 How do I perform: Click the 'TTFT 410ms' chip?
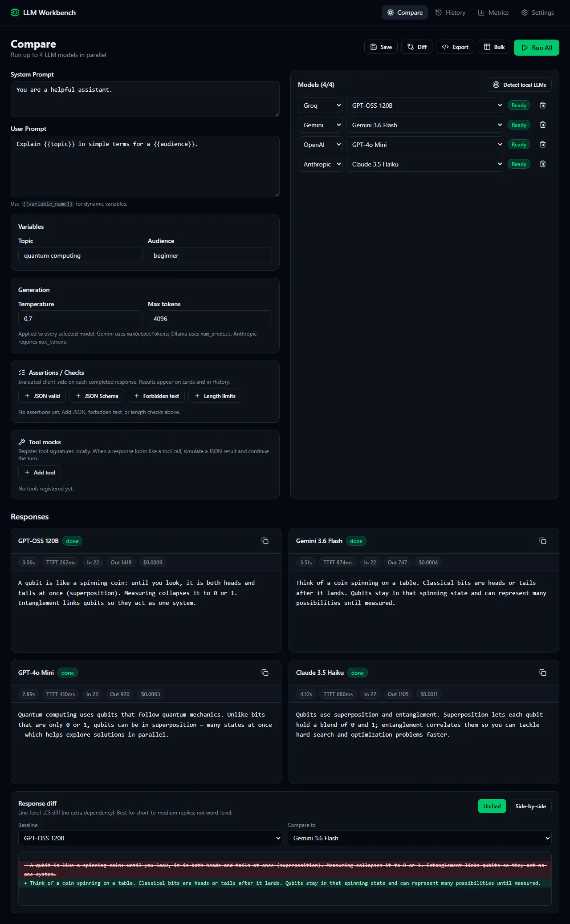61,694
